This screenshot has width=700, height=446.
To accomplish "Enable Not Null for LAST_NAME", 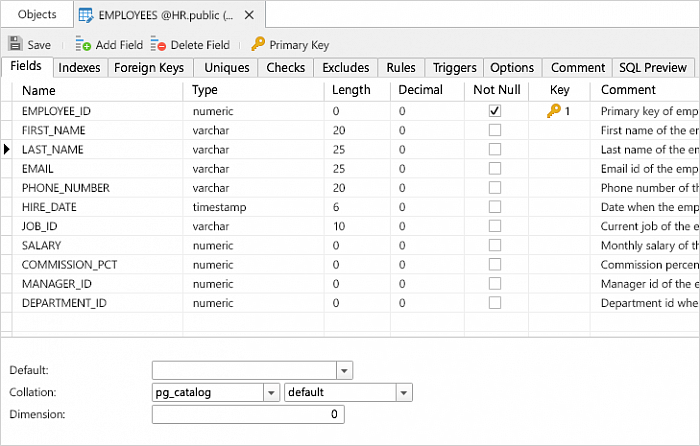I will 495,149.
